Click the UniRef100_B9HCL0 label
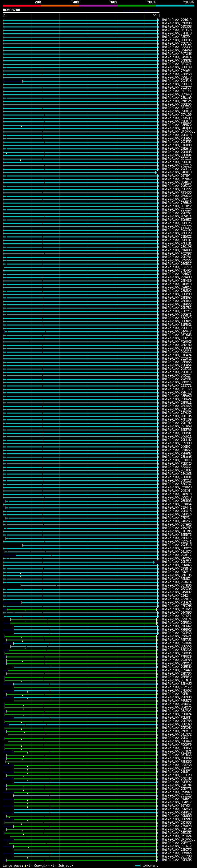Image resolution: width=197 pixels, height=868 pixels. click(177, 514)
